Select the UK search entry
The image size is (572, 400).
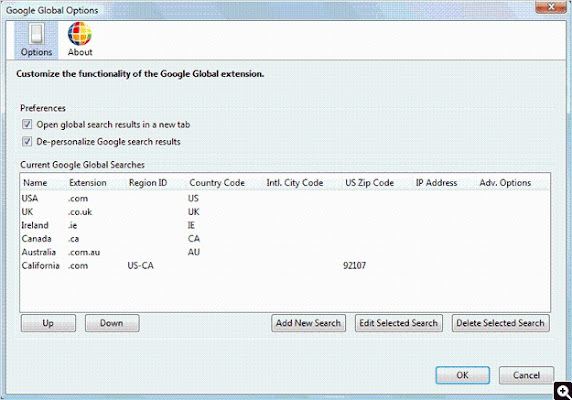point(285,212)
